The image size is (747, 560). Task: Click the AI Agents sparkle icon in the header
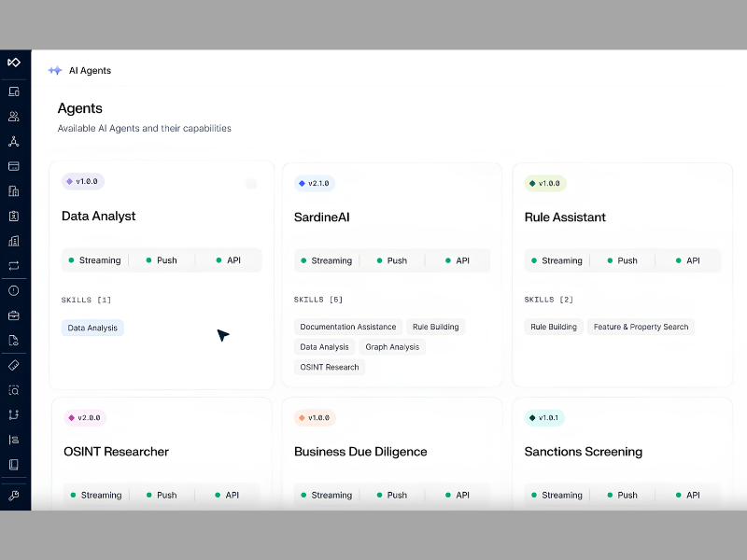coord(55,71)
